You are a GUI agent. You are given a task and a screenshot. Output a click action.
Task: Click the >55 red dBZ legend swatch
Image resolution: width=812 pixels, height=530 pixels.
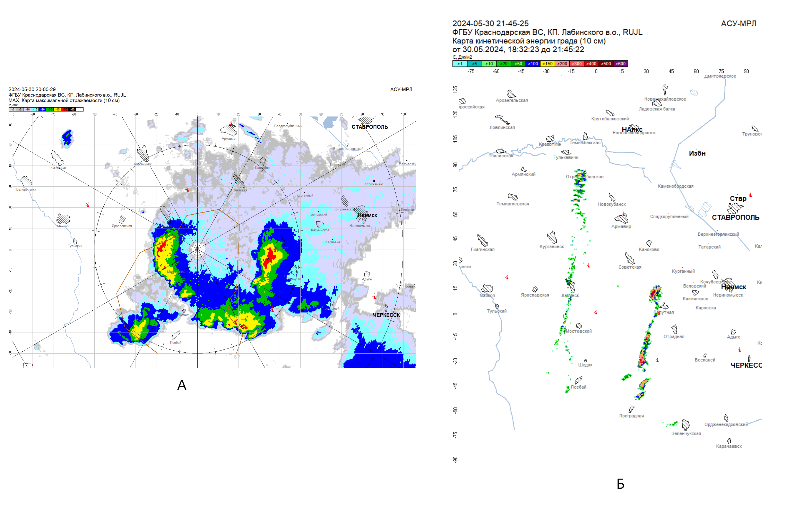pos(64,110)
